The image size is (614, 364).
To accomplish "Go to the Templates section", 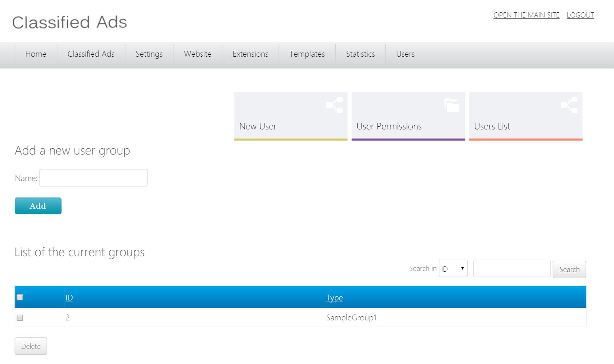I will coord(307,54).
